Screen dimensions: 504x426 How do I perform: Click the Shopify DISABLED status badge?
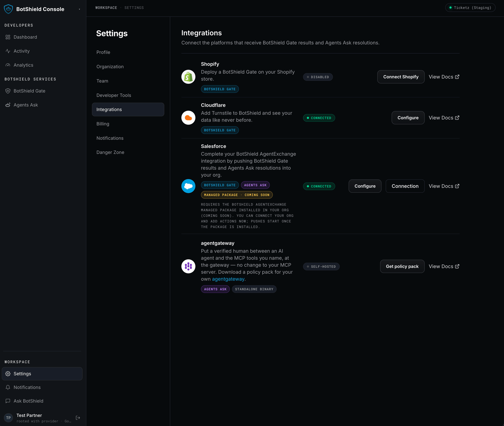pyautogui.click(x=318, y=77)
